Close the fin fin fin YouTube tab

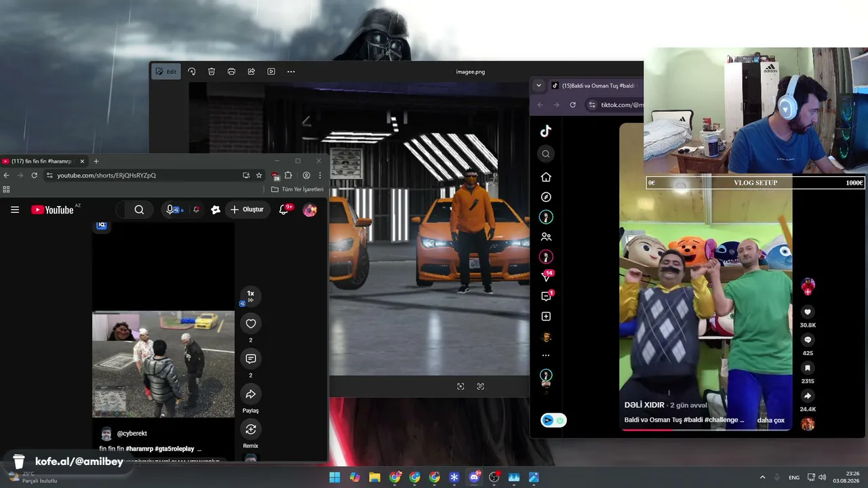click(x=82, y=161)
